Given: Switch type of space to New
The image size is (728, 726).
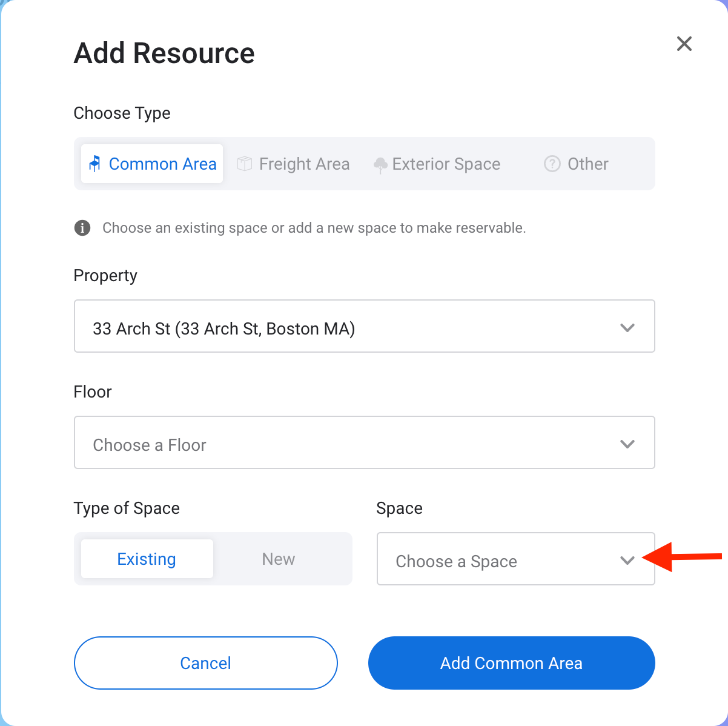Looking at the screenshot, I should (279, 559).
